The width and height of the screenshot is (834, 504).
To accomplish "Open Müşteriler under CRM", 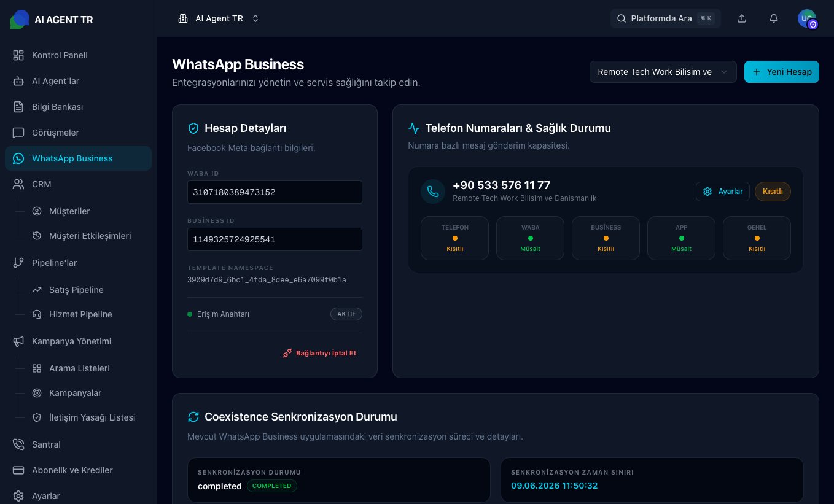I will coord(87,211).
